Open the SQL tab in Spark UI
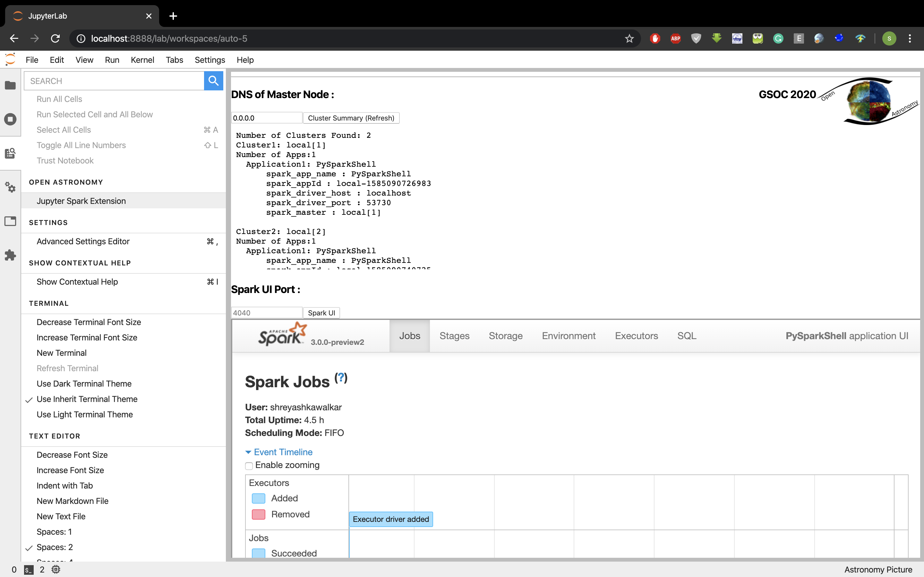The width and height of the screenshot is (924, 577). click(687, 336)
